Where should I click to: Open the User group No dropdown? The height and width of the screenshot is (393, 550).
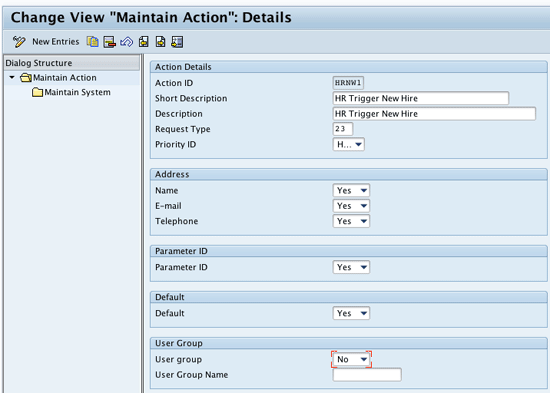(351, 359)
